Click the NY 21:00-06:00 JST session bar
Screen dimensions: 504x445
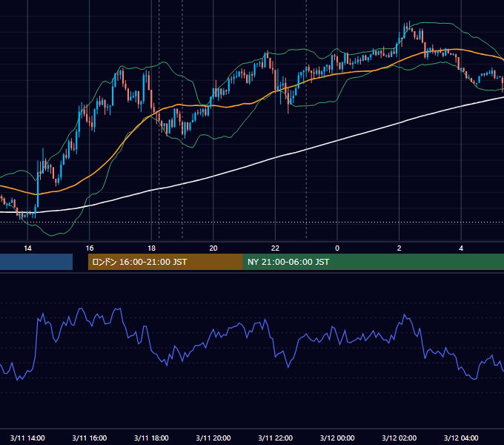(374, 262)
